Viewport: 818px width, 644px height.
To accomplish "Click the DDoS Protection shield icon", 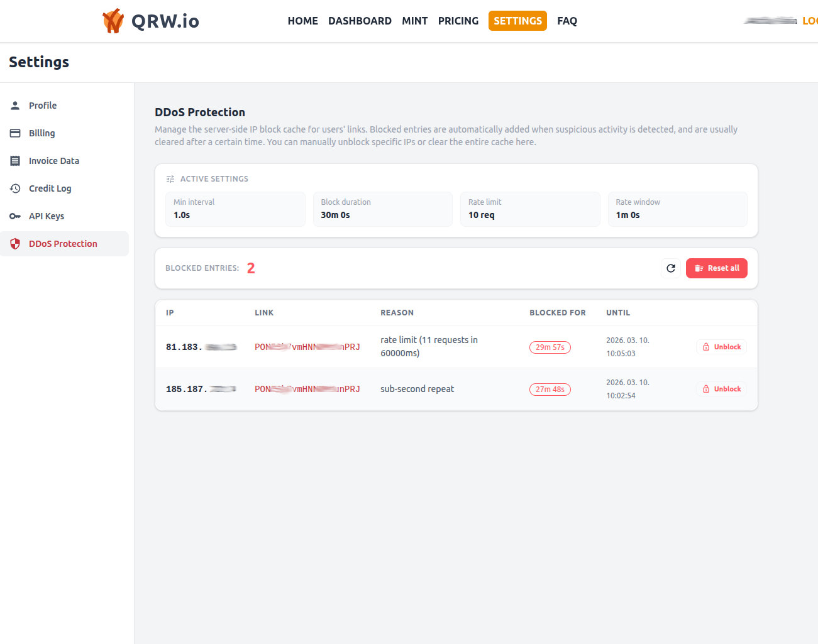I will (15, 244).
